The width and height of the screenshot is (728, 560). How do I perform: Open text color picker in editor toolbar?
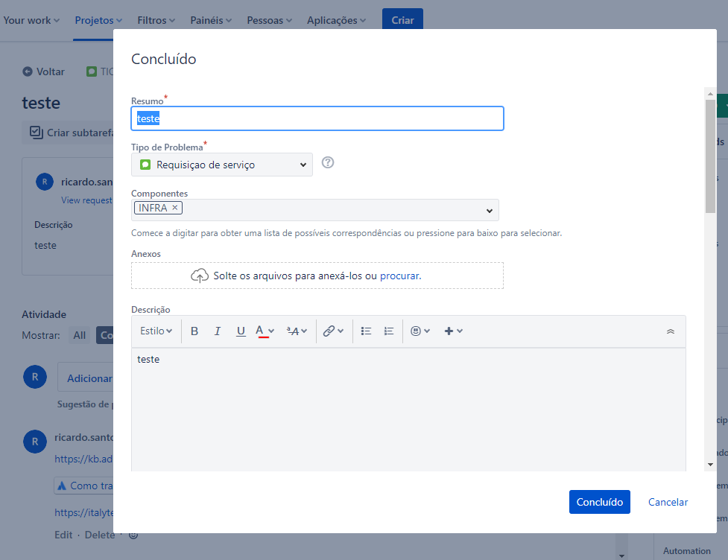[x=265, y=331]
